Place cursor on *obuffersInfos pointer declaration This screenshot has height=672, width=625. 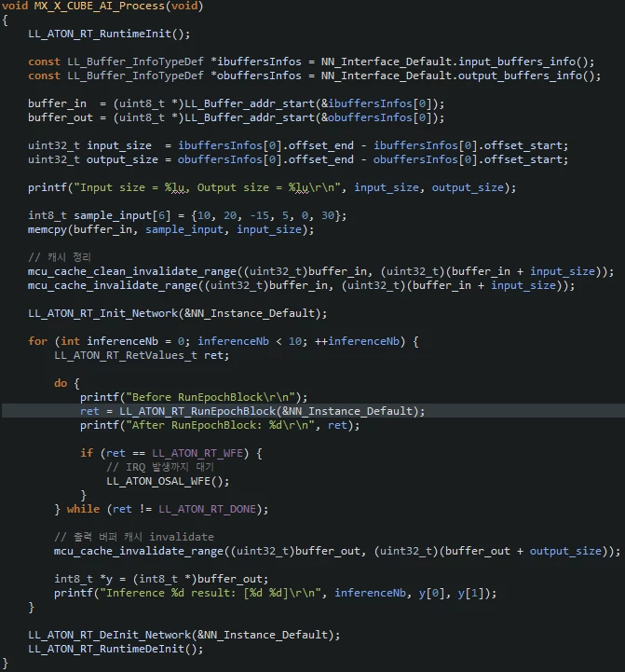pyautogui.click(x=256, y=75)
